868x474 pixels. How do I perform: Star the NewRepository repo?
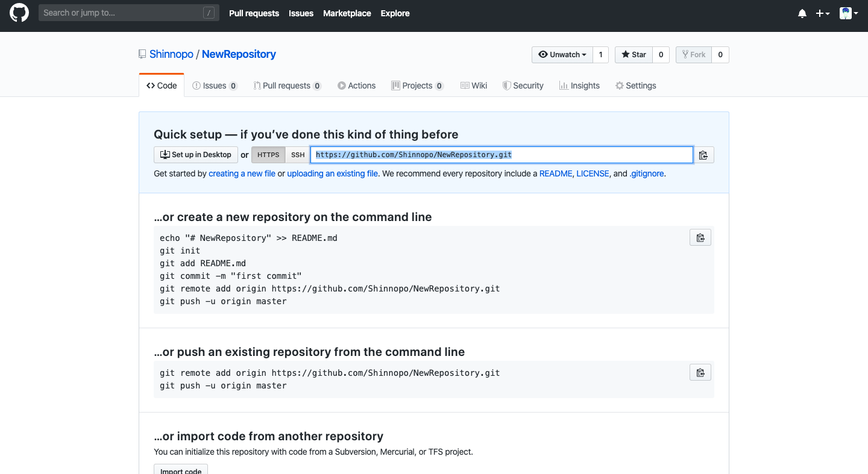coord(634,55)
